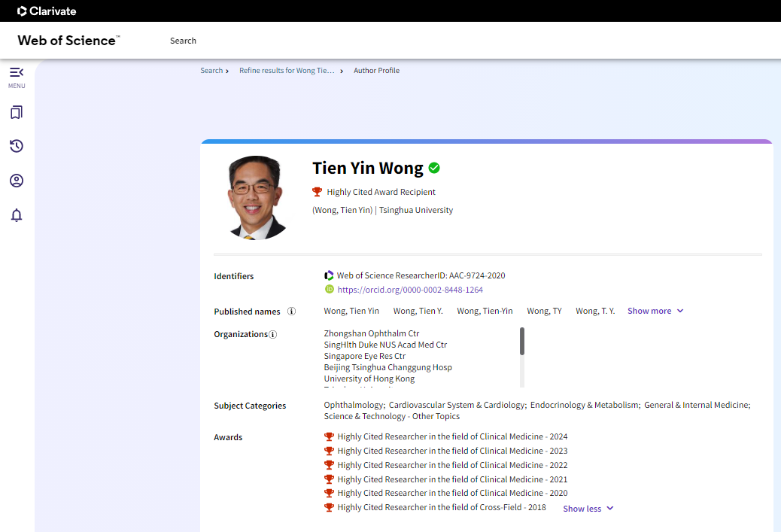The image size is (781, 532).
Task: Open the ORCID profile link
Action: tap(410, 290)
